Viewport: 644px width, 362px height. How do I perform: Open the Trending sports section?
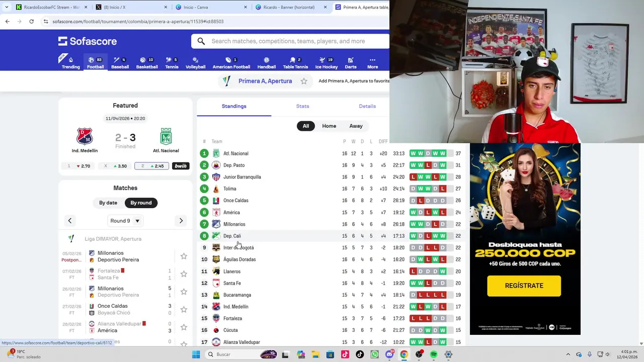70,63
